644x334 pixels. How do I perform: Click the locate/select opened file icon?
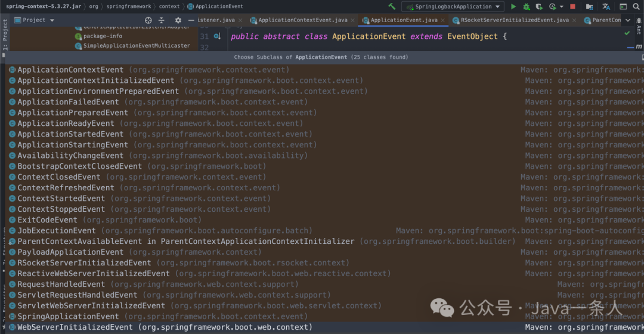point(148,20)
